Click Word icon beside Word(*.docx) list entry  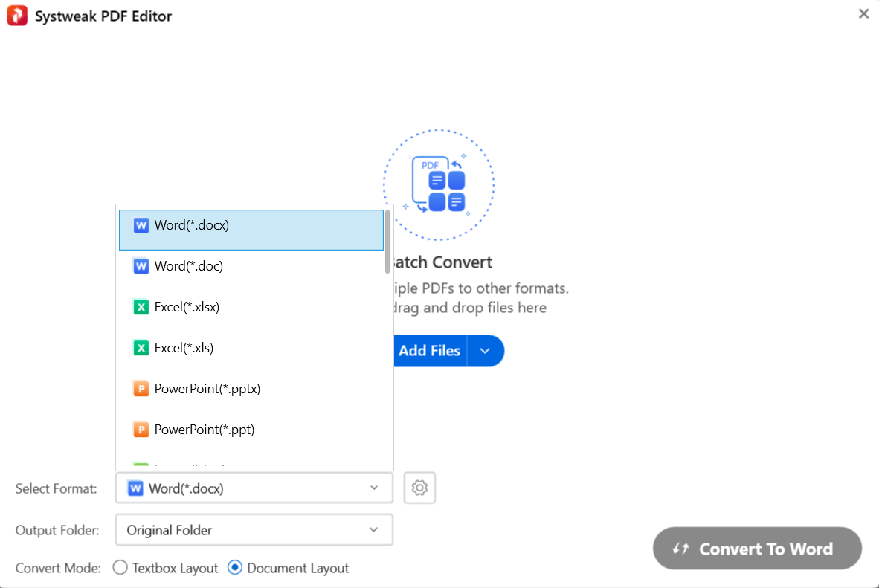coord(141,225)
